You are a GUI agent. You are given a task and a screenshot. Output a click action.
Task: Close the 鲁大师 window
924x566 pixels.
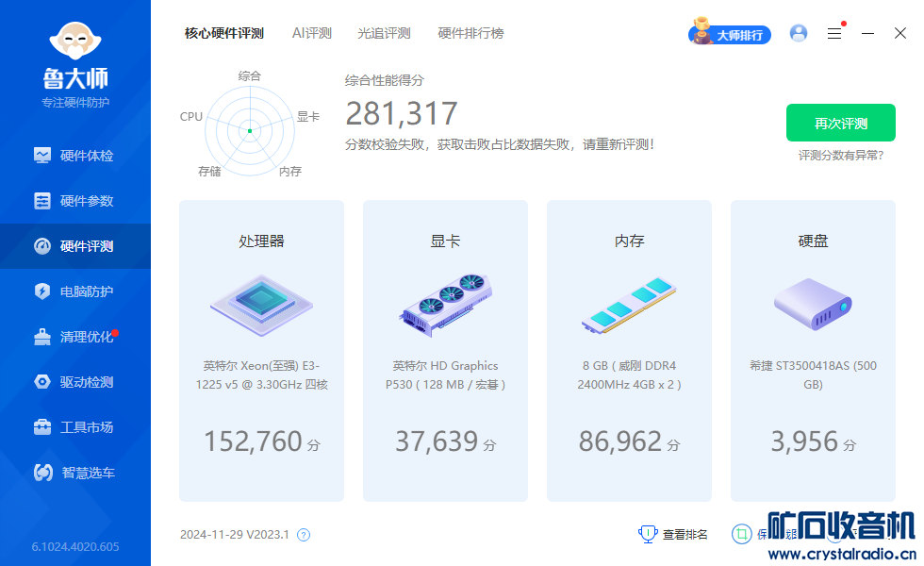899,33
